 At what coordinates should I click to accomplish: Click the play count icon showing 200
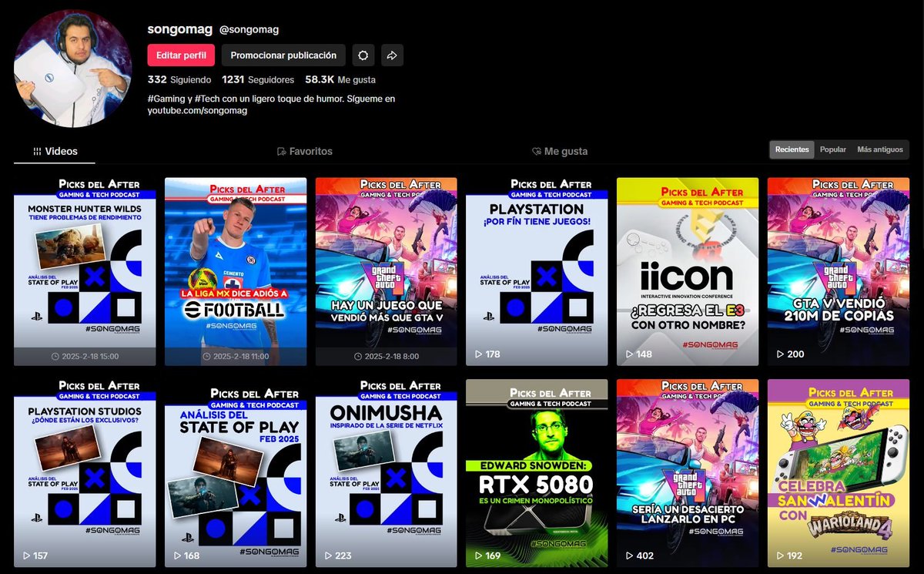click(780, 354)
